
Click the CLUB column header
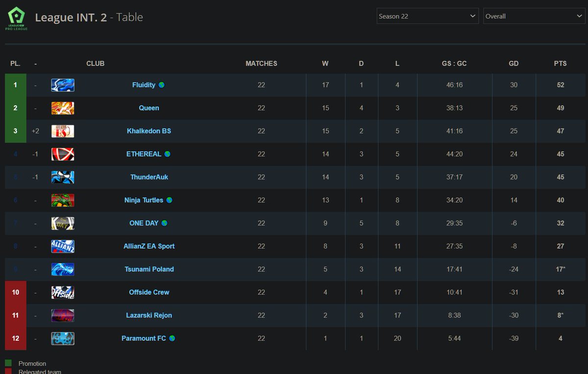[96, 64]
